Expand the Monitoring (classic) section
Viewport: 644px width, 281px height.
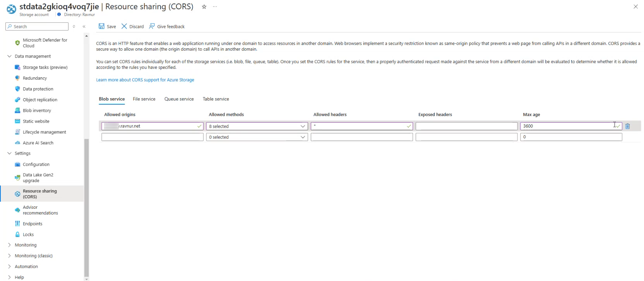[x=10, y=256]
